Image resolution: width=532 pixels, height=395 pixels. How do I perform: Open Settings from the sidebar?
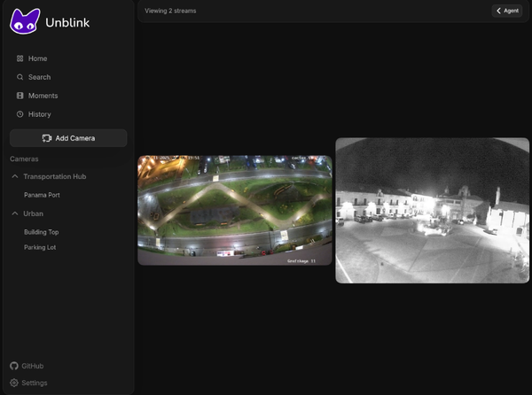tap(28, 383)
